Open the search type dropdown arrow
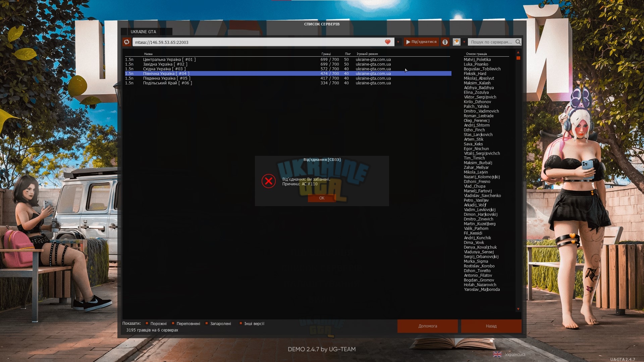Screen dimensions: 644x362 pos(464,42)
